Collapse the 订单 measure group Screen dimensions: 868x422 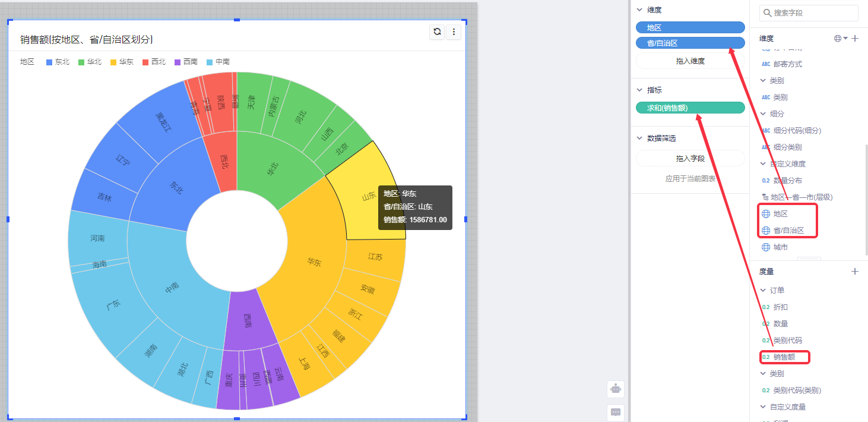(x=764, y=291)
